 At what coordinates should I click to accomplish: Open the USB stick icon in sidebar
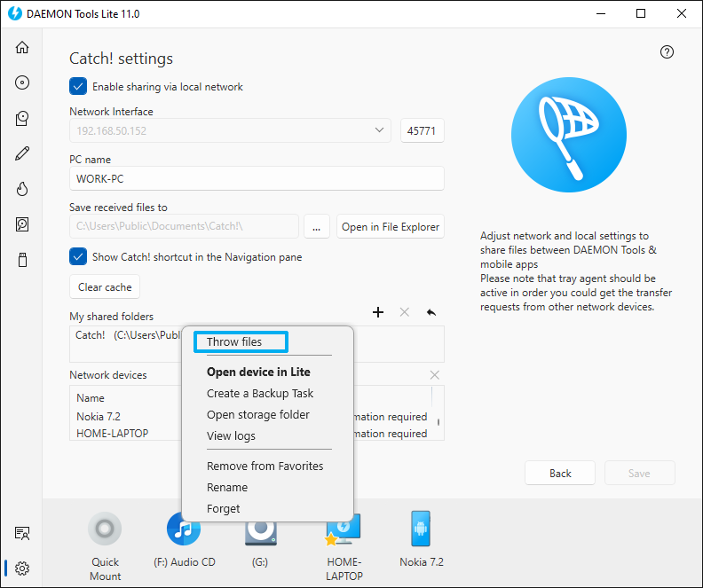coord(22,260)
